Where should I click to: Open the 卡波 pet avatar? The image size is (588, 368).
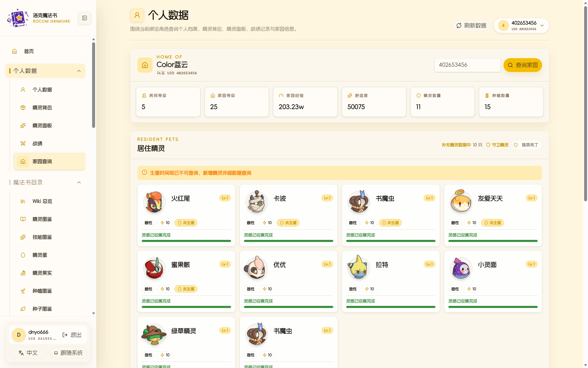pos(257,202)
